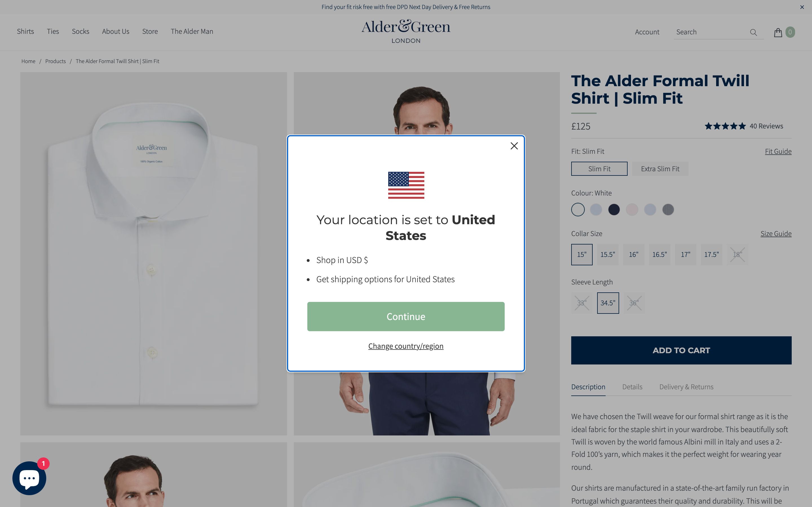This screenshot has width=812, height=507.
Task: Open the chat bubble widget
Action: pos(29,478)
